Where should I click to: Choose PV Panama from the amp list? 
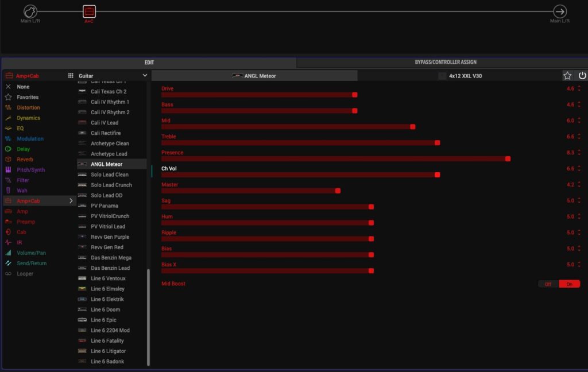pos(104,206)
